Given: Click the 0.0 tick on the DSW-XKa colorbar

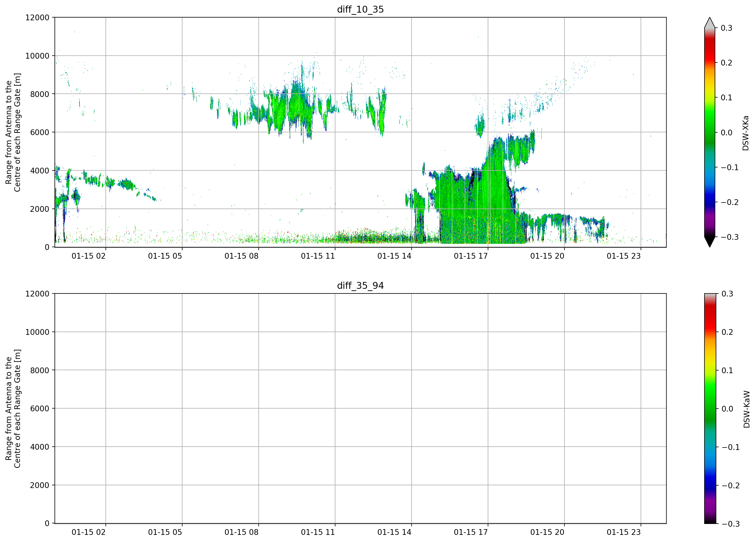Looking at the screenshot, I should (726, 133).
